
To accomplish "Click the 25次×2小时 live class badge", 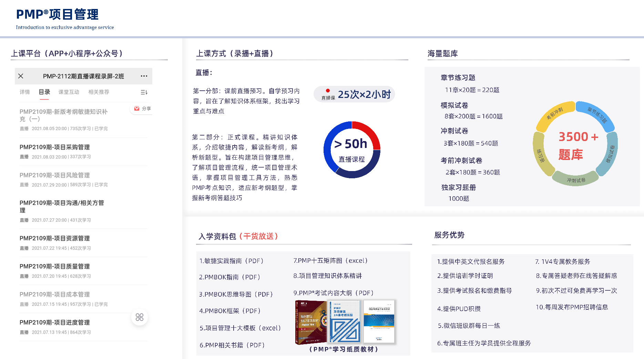I will click(354, 94).
